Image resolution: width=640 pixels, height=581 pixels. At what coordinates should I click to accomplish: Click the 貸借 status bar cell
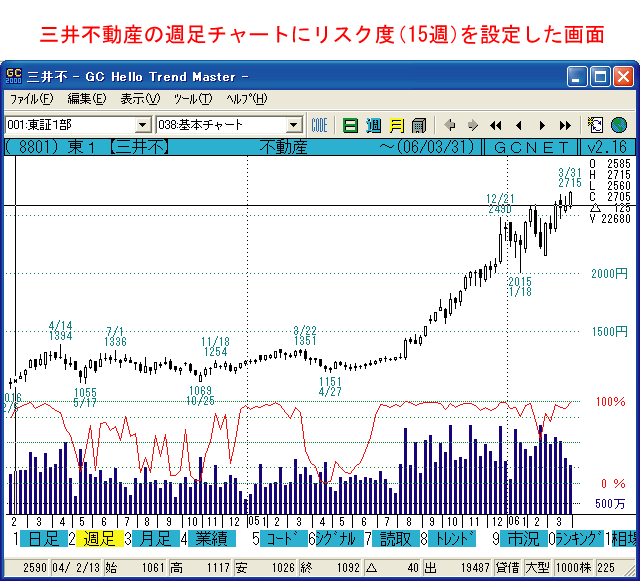(507, 568)
